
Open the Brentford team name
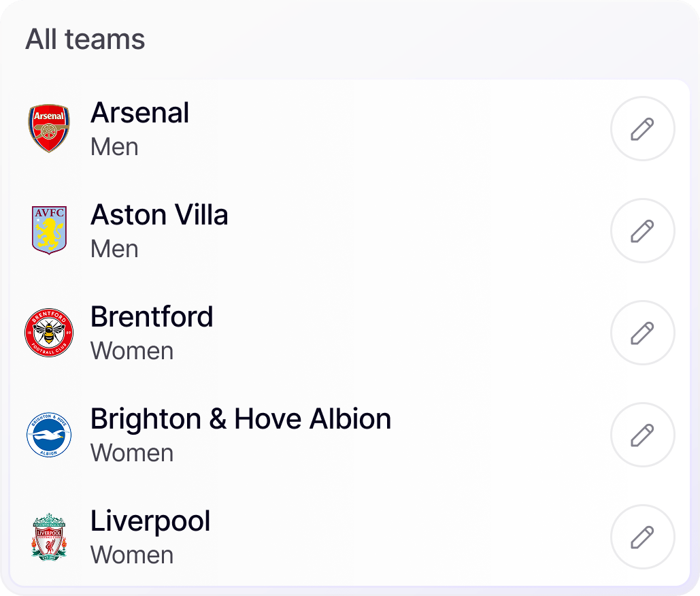click(x=152, y=317)
